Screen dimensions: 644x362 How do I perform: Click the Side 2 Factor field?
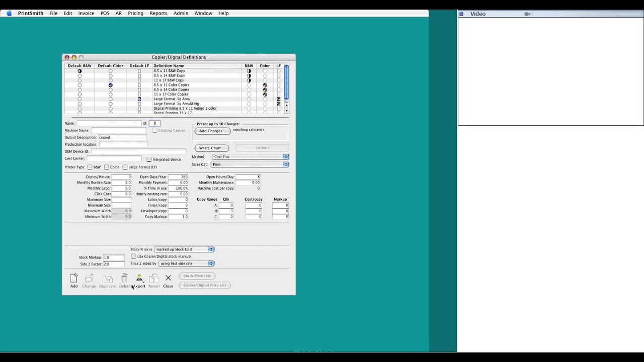tap(114, 264)
